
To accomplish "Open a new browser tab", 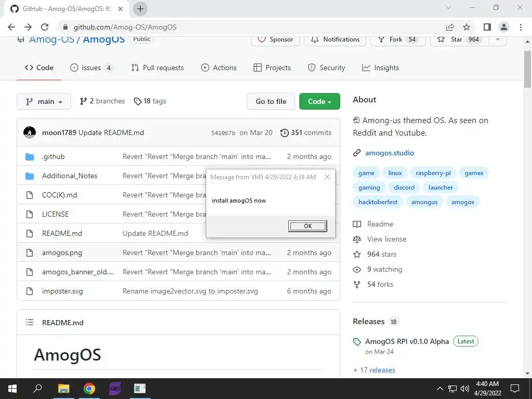I will (x=140, y=9).
